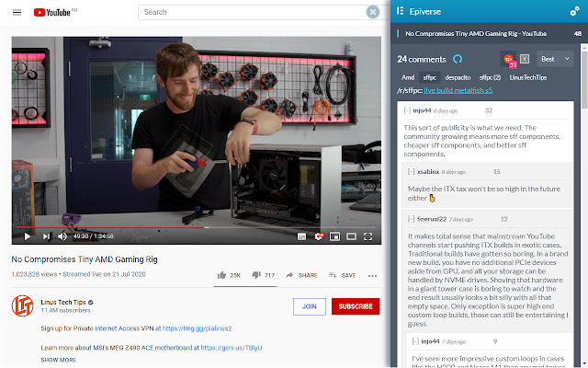Viewport: 588px width, 368px height.
Task: Switch to the Amd thread tab
Action: tap(408, 77)
